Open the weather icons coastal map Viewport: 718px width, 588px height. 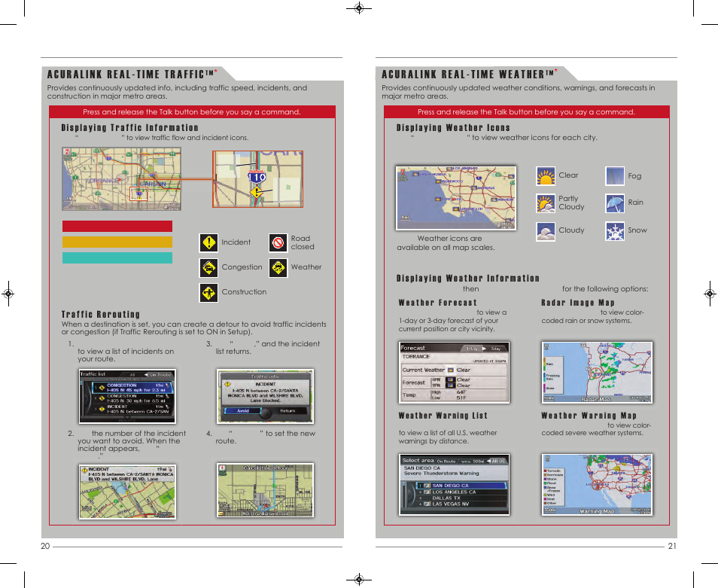(x=456, y=198)
